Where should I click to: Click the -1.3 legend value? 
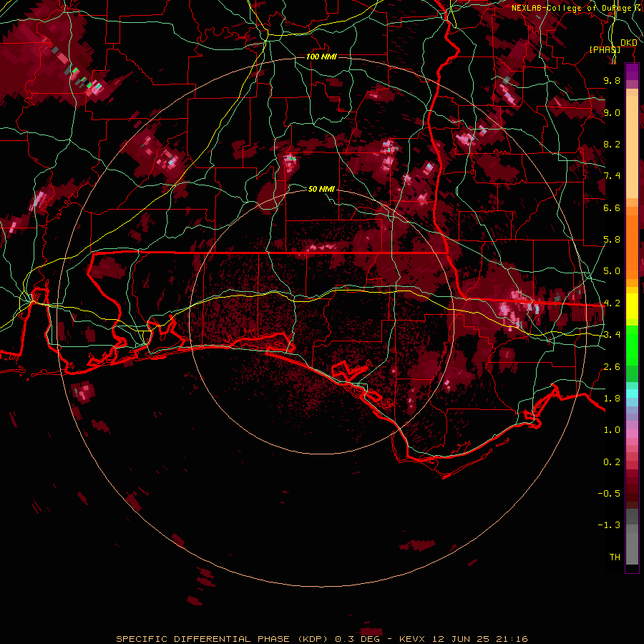(609, 525)
